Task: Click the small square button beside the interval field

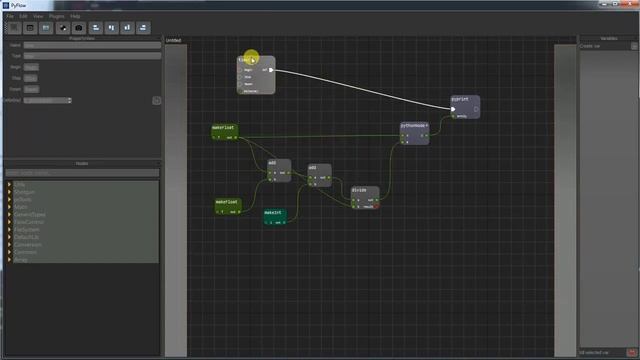Action: coord(156,100)
